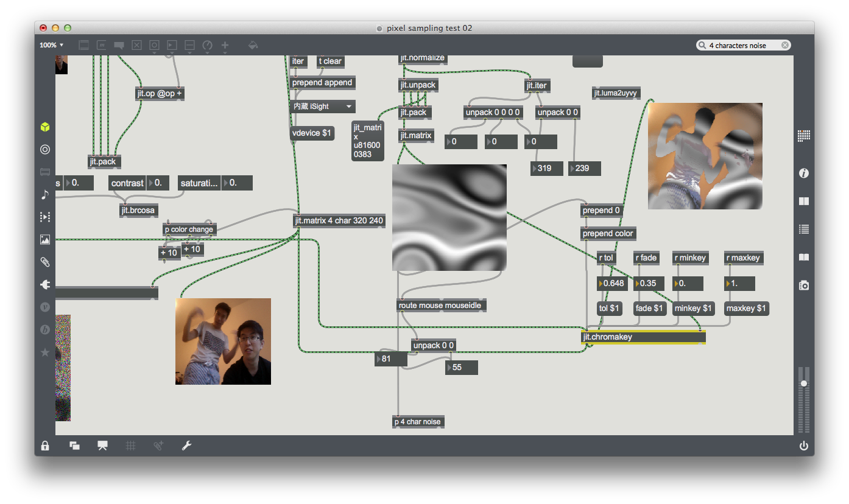Viewport: 849px width, 504px height.
Task: Open the audio note browser in sidebar
Action: [x=45, y=195]
